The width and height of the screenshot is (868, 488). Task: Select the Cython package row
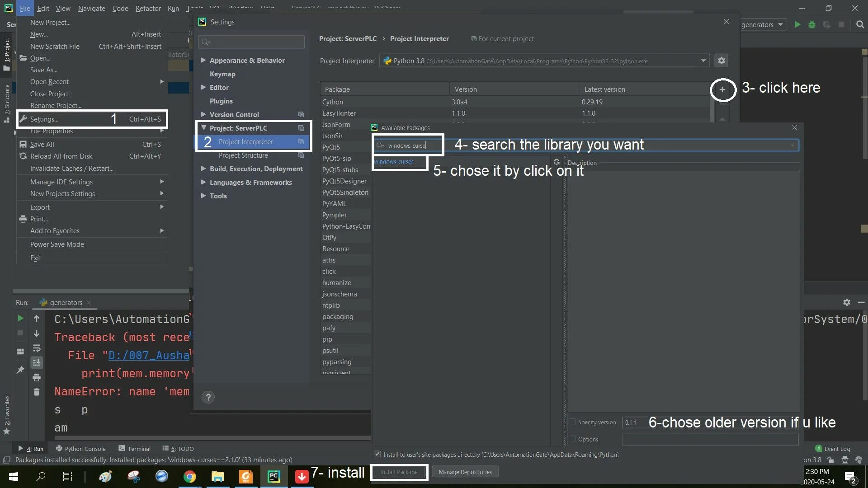[x=515, y=102]
